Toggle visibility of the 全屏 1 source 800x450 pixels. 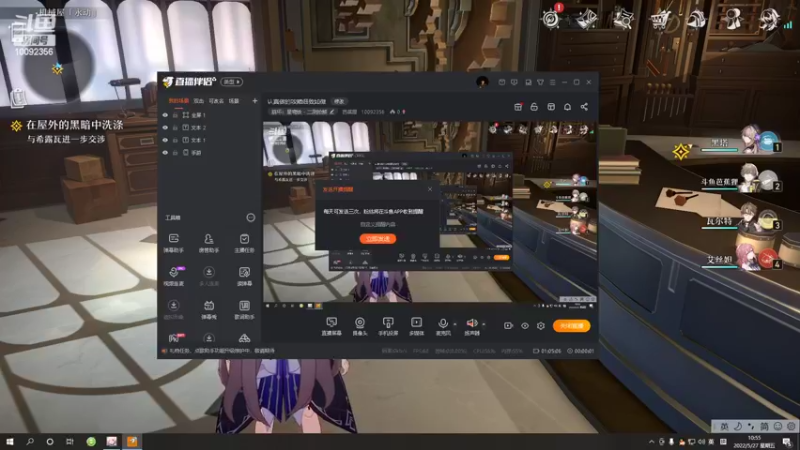pyautogui.click(x=165, y=115)
